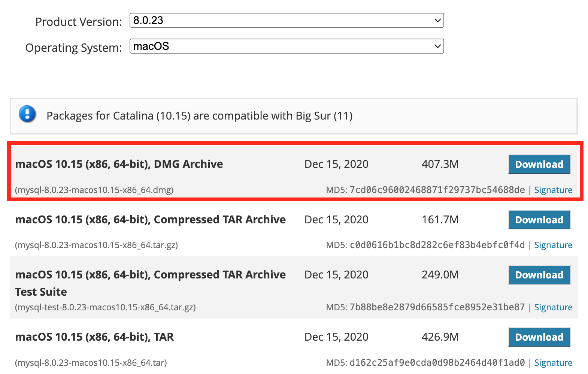Open the Product Version dropdown showing 8.0.23
Image resolution: width=588 pixels, height=374 pixels.
pos(287,20)
